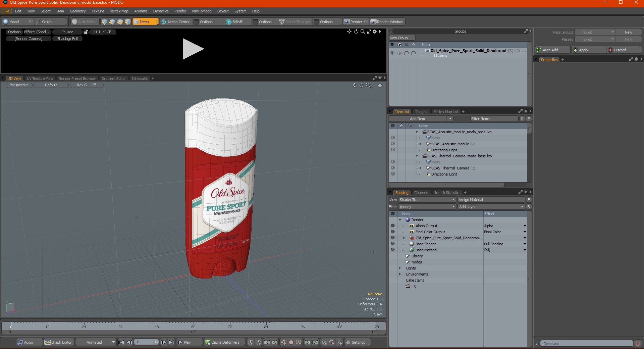Screen dimensions: 644x349
Task: Step to the next frame
Action: (x=163, y=342)
